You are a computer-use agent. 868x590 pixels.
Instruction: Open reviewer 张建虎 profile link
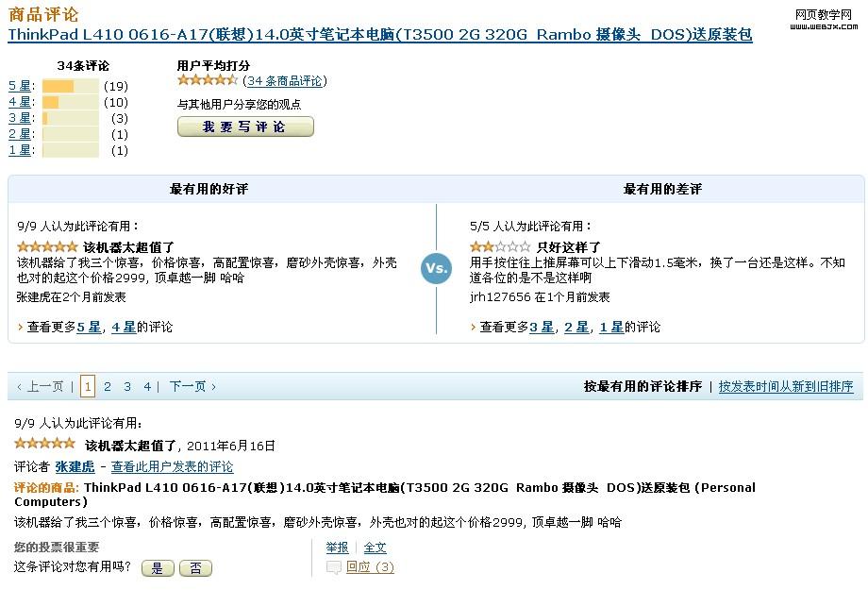point(75,466)
